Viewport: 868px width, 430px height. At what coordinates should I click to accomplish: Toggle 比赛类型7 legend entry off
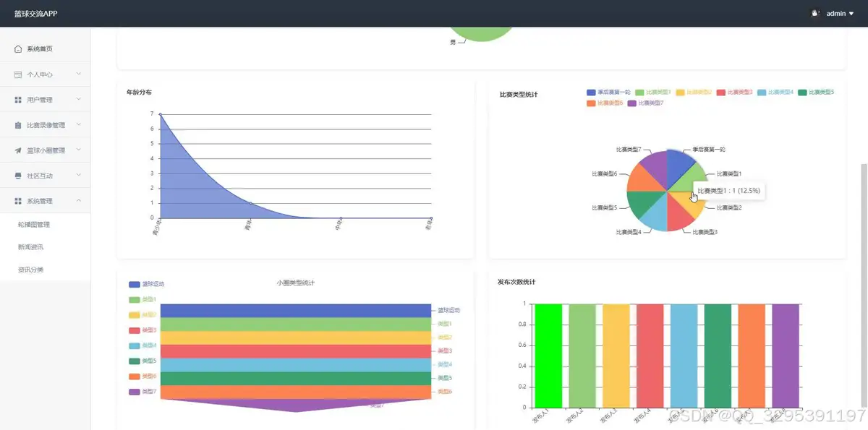[x=645, y=103]
